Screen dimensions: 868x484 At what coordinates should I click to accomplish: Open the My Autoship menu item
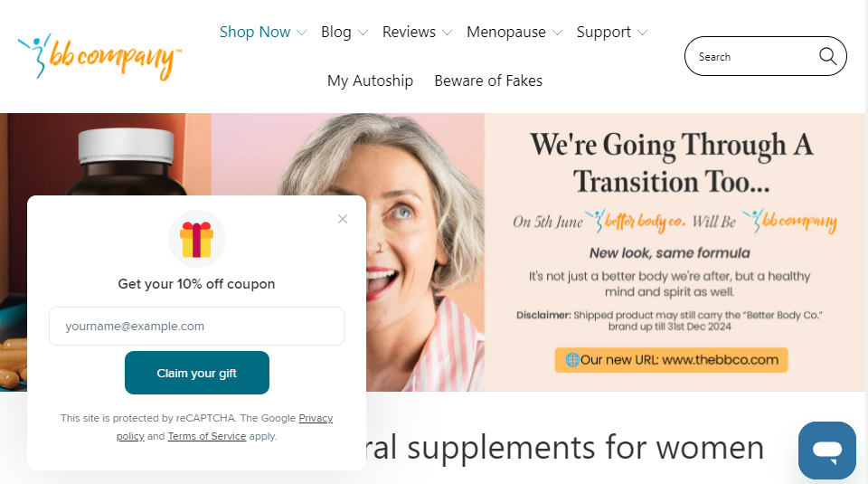[371, 81]
